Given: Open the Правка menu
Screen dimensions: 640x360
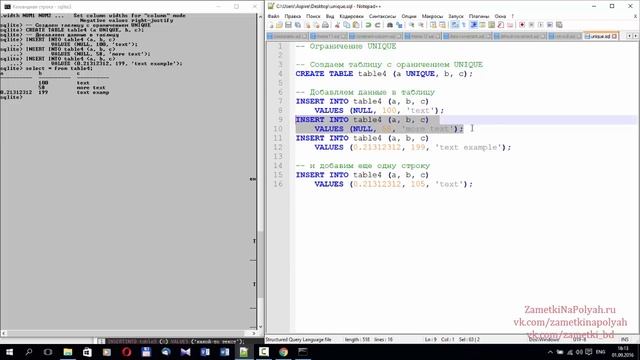Looking at the screenshot, I should pos(292,16).
